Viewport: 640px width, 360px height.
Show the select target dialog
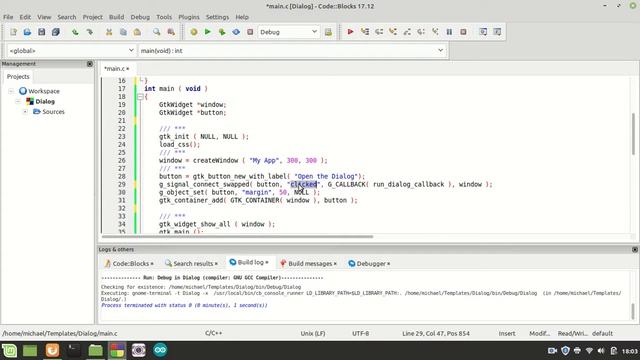point(328,32)
